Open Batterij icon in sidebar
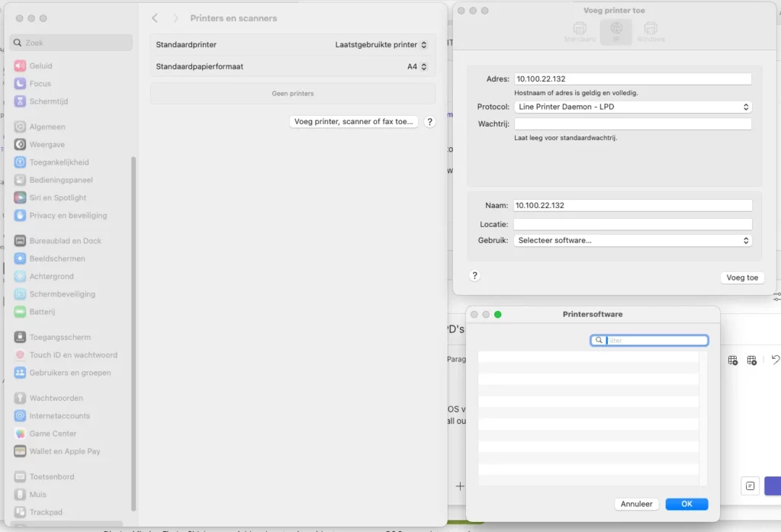This screenshot has width=781, height=532. click(x=20, y=312)
